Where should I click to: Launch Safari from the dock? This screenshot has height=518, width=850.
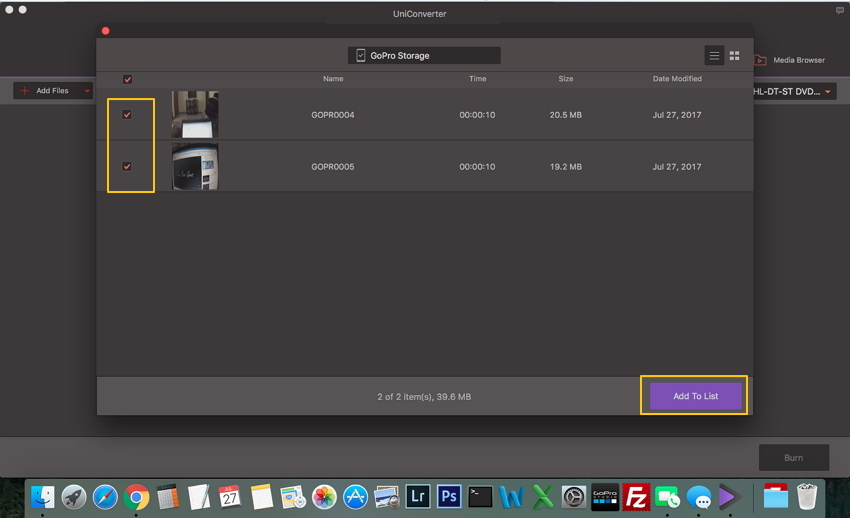(x=105, y=497)
